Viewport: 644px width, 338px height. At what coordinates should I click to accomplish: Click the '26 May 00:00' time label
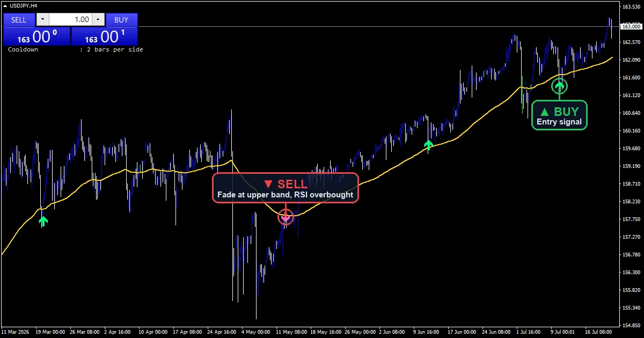360,332
